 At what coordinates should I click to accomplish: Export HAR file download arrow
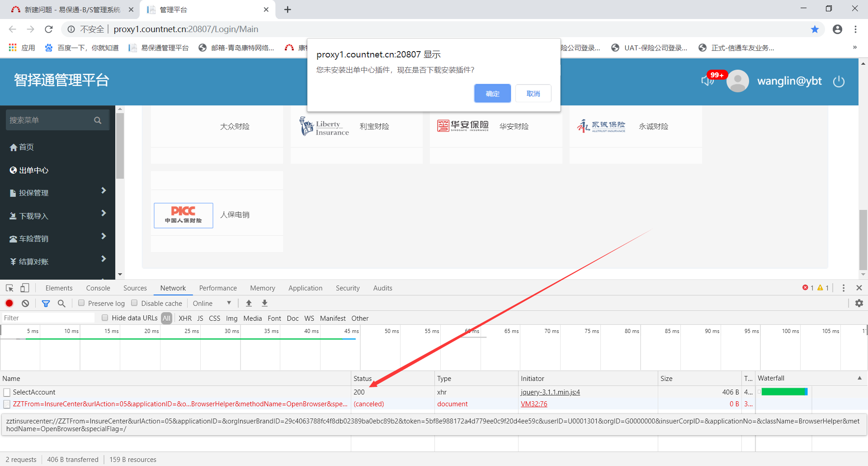(265, 303)
